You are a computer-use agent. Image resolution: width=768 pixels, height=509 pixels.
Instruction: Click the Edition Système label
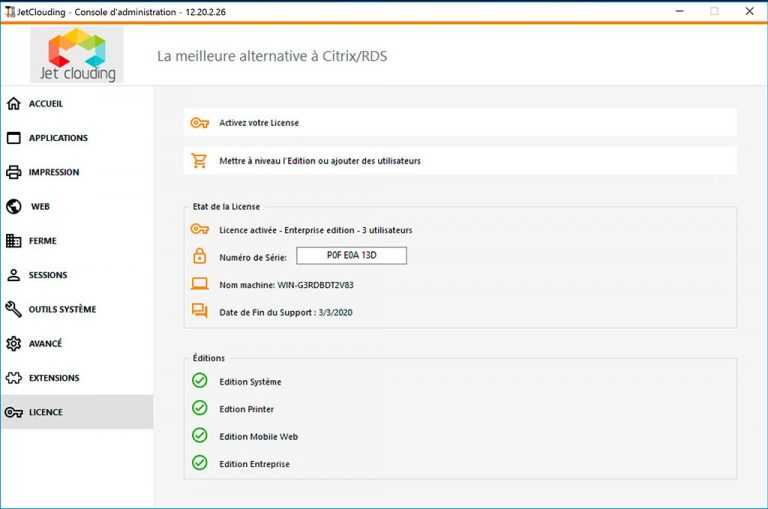pos(250,382)
